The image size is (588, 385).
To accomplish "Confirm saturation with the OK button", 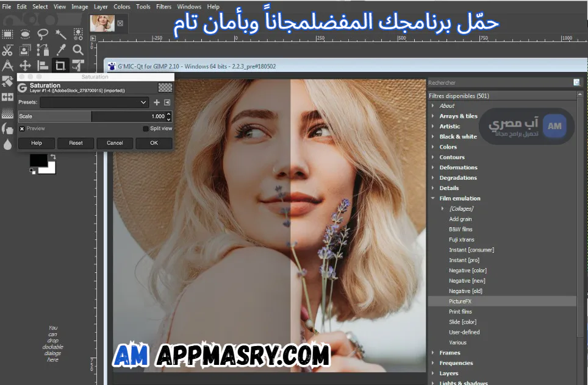I will [154, 143].
